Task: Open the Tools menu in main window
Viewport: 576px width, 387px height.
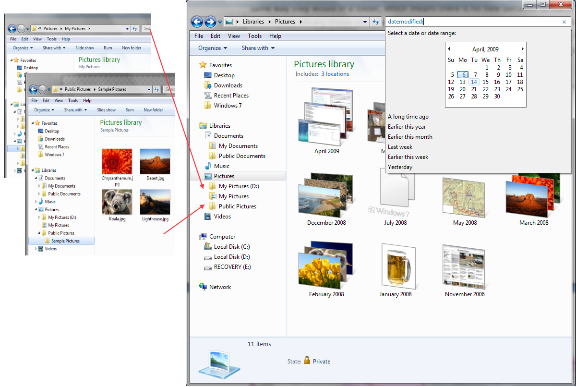Action: click(254, 36)
